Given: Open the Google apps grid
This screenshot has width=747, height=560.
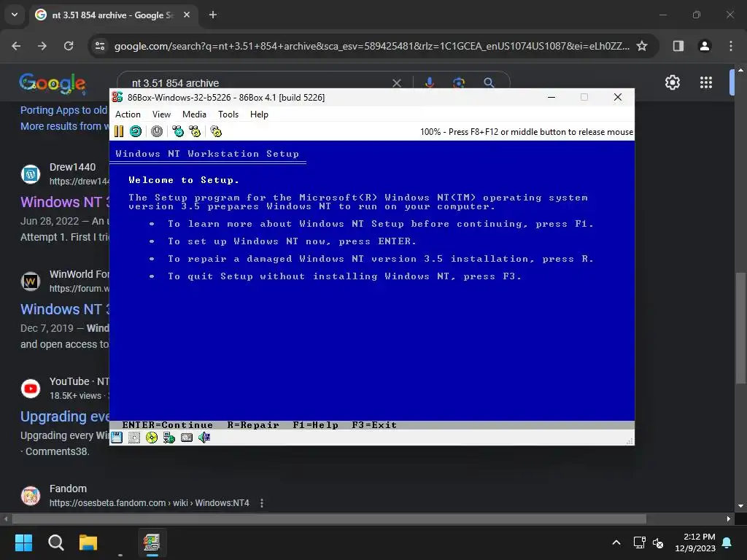Looking at the screenshot, I should pos(706,82).
